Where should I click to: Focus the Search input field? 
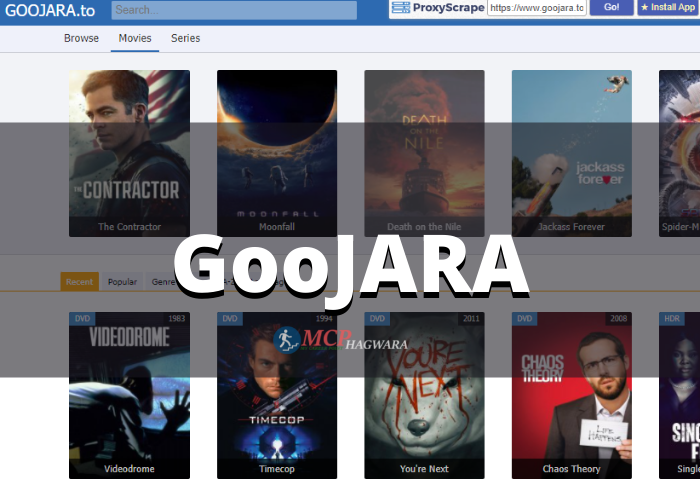[234, 10]
